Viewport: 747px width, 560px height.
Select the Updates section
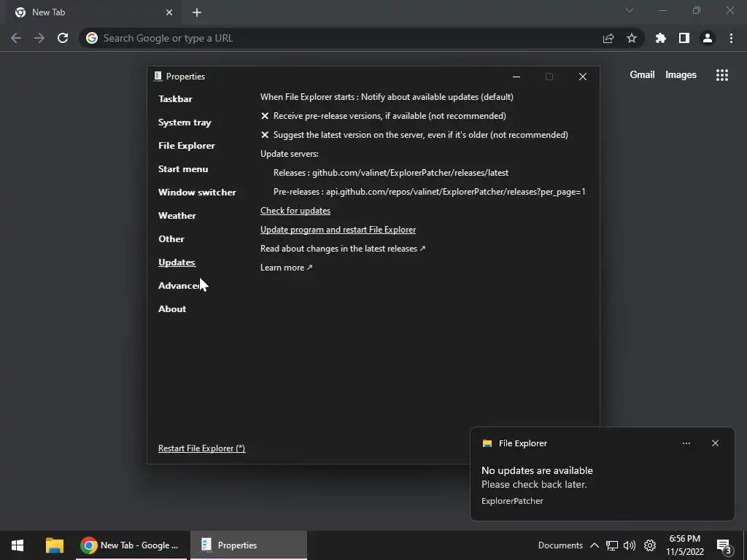pos(177,262)
